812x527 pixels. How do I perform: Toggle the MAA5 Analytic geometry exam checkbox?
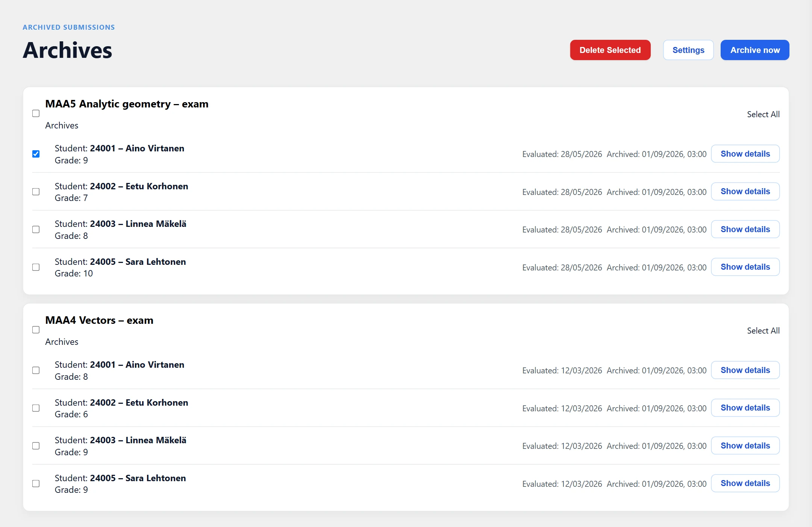click(x=36, y=113)
